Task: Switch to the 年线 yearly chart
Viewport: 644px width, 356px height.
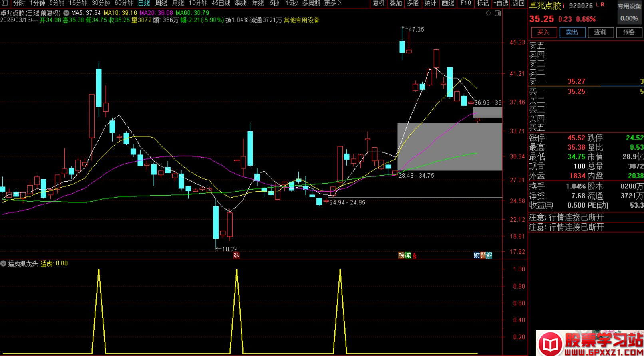Action: pos(258,3)
